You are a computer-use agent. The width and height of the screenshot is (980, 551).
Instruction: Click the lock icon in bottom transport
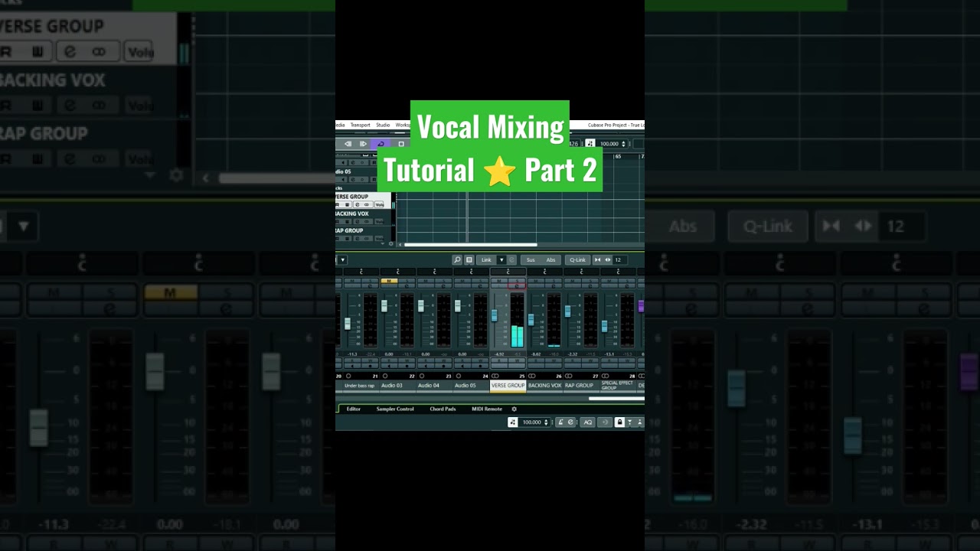(x=620, y=422)
